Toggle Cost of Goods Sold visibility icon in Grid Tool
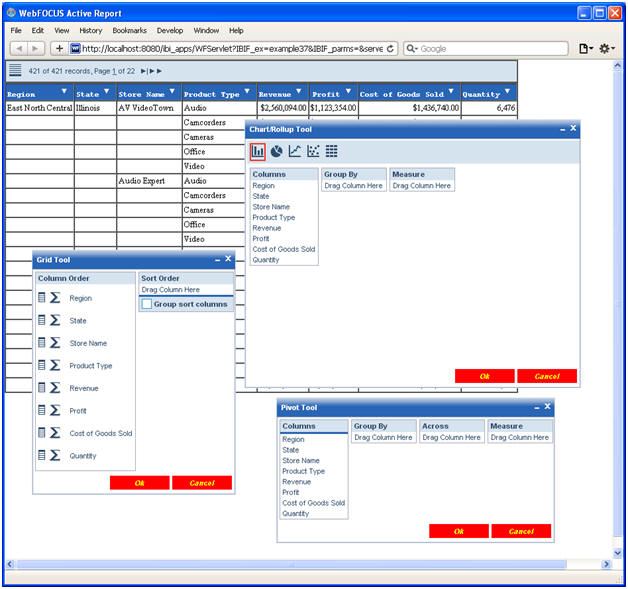Screen dimensions: 628x589 click(x=42, y=432)
